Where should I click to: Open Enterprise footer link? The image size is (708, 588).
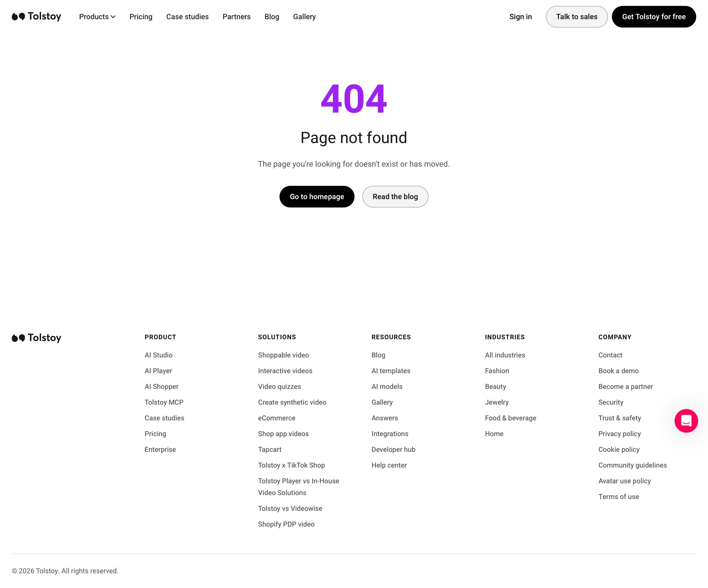[160, 449]
